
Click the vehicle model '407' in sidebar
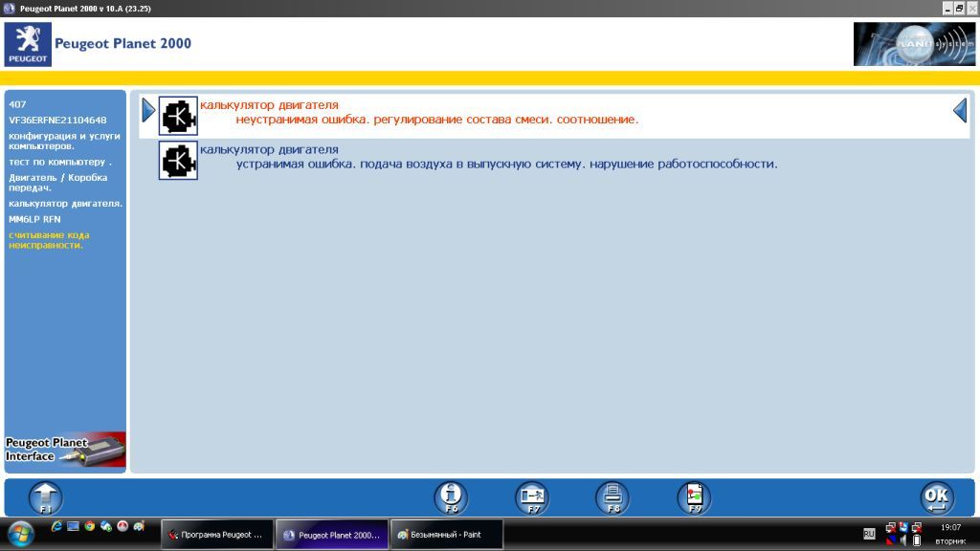[x=17, y=104]
